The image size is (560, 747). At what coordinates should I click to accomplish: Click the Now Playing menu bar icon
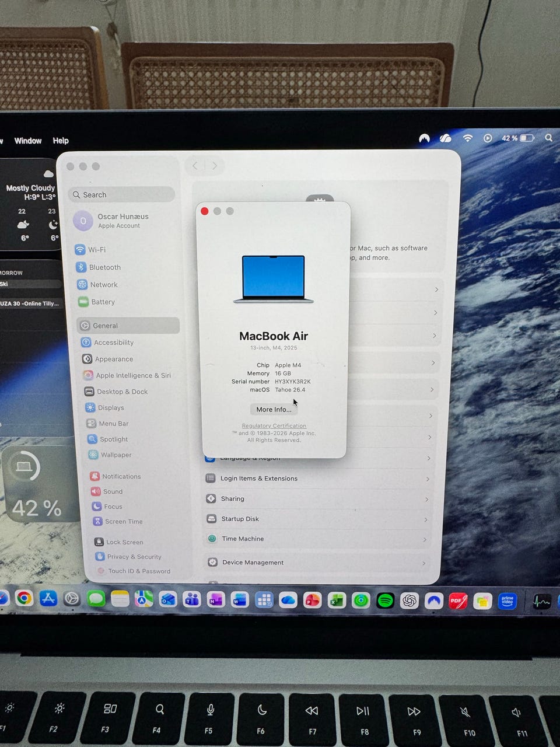point(488,138)
